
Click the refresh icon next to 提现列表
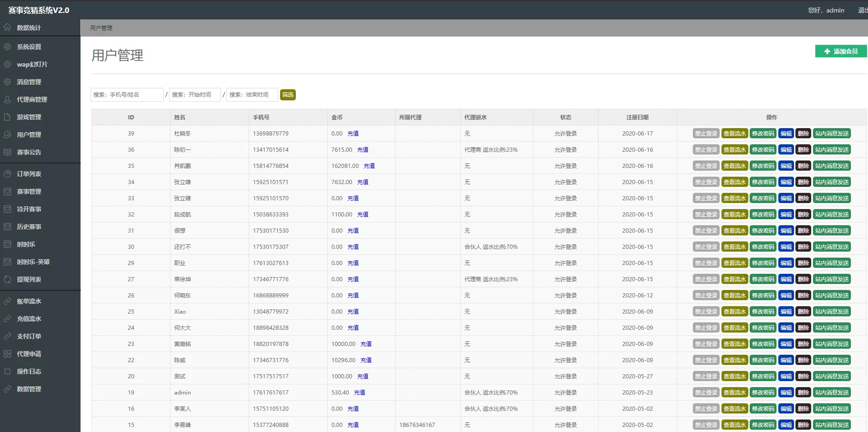[x=7, y=279]
